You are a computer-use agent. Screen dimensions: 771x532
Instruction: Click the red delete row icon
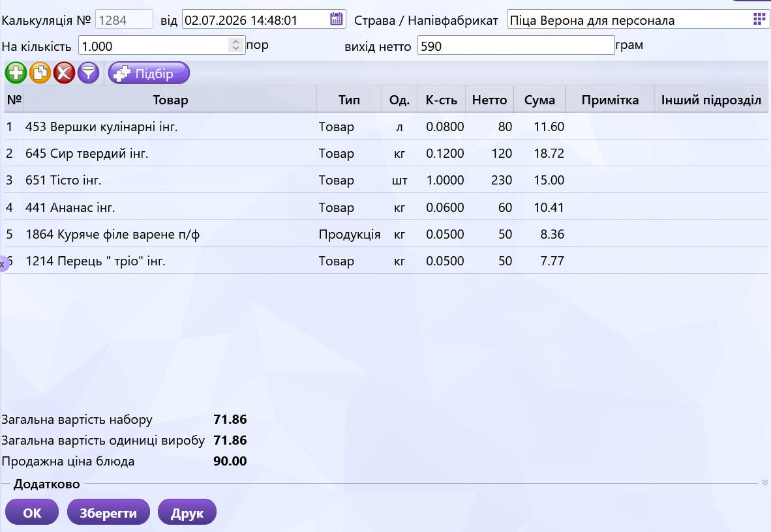pyautogui.click(x=64, y=73)
